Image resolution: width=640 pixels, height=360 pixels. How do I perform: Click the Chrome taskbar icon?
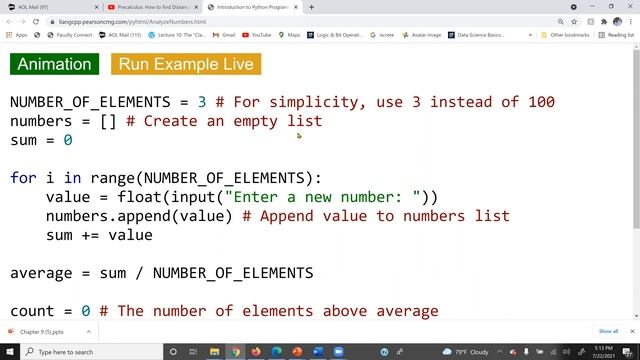click(236, 352)
